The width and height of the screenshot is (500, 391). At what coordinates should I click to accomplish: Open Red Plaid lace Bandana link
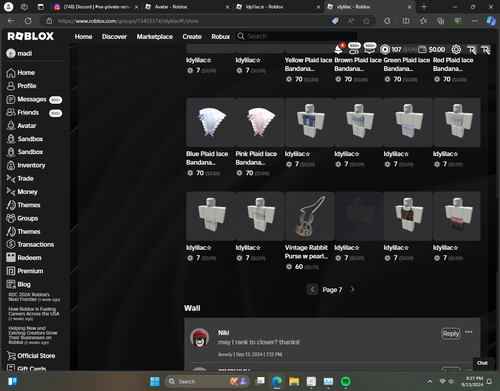click(453, 64)
